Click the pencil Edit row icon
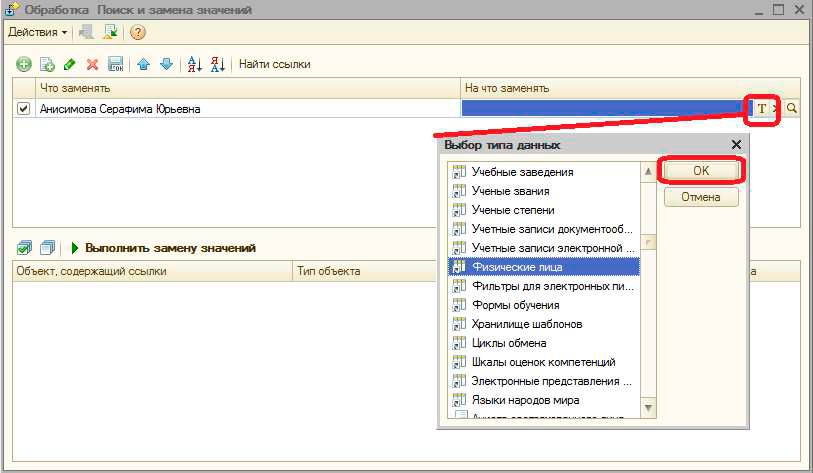Viewport: 813px width, 473px height. tap(69, 64)
